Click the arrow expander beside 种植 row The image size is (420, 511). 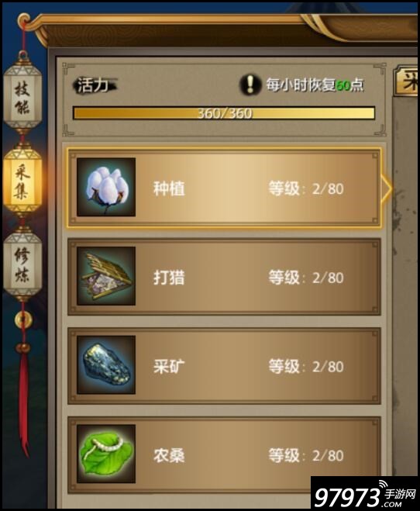click(x=386, y=188)
